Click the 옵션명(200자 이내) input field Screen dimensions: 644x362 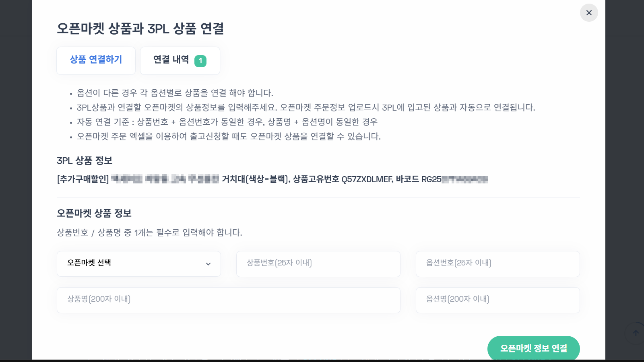[x=497, y=300]
